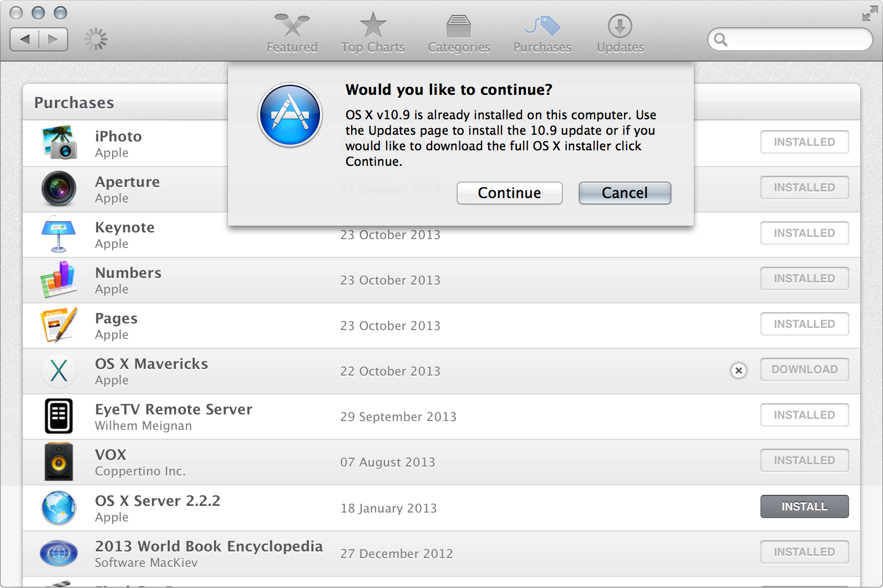Click the OS X Server globe icon
The height and width of the screenshot is (588, 883).
click(x=59, y=508)
